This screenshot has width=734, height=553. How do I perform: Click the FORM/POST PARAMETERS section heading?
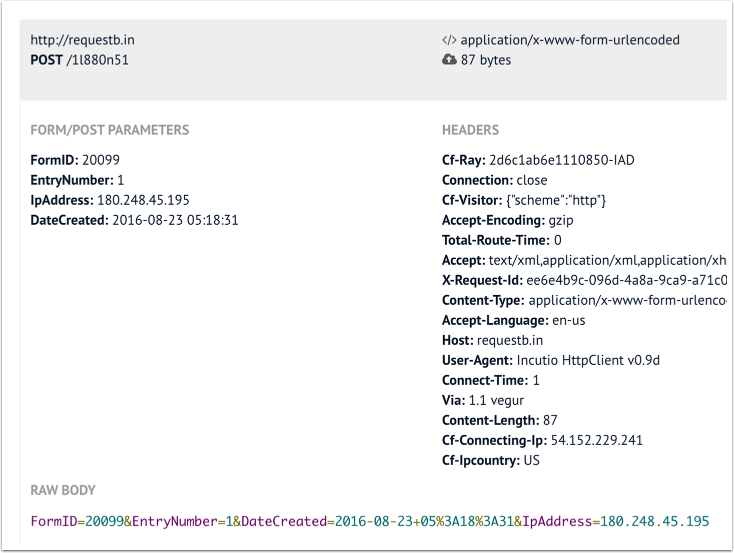(x=110, y=130)
